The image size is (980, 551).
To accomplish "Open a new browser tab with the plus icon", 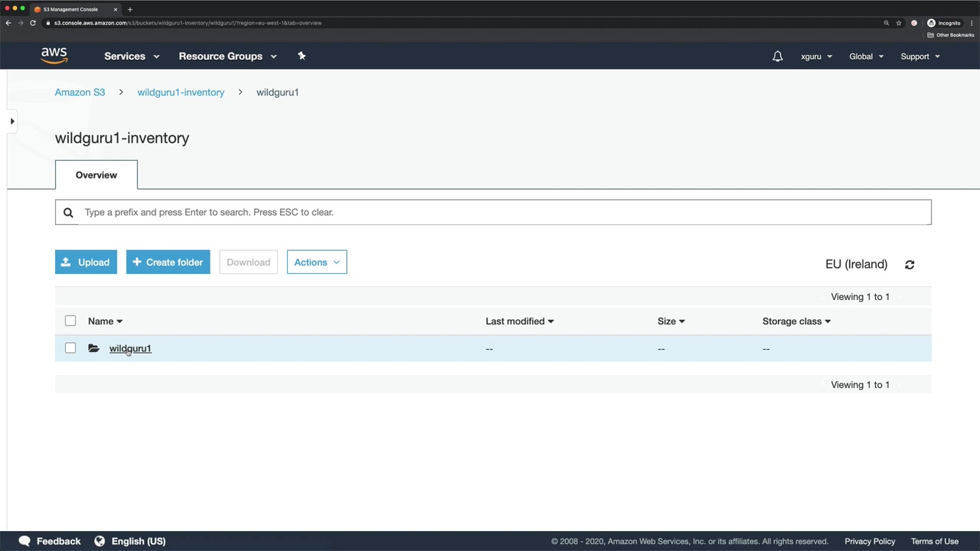I will point(130,9).
